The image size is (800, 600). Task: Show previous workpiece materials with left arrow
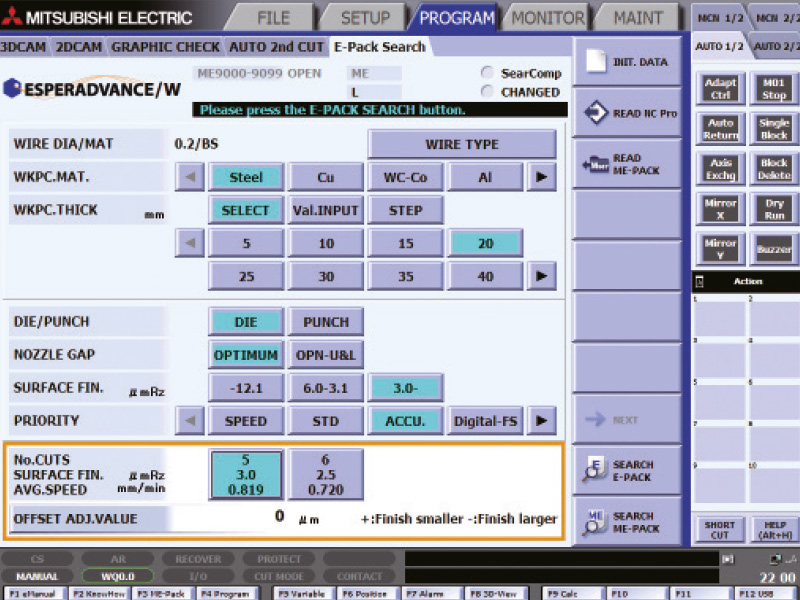tap(190, 177)
